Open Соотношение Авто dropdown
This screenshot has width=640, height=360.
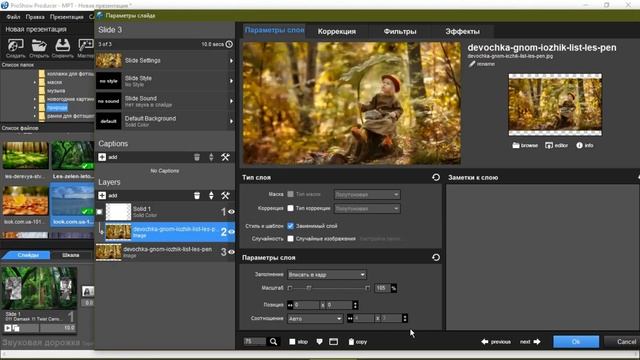coord(315,318)
